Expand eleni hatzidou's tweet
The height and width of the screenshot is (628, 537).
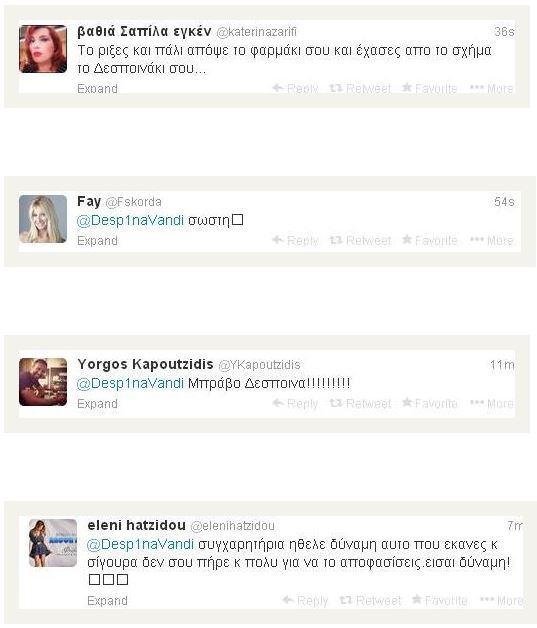(107, 601)
